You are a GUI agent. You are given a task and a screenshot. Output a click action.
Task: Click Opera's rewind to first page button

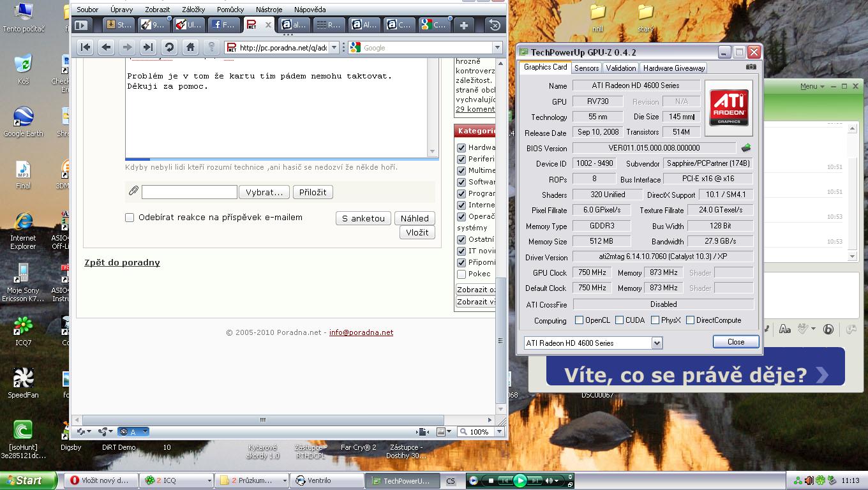(x=86, y=47)
